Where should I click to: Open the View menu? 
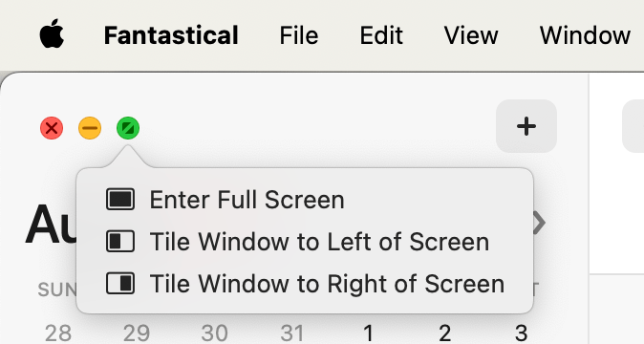(x=471, y=35)
